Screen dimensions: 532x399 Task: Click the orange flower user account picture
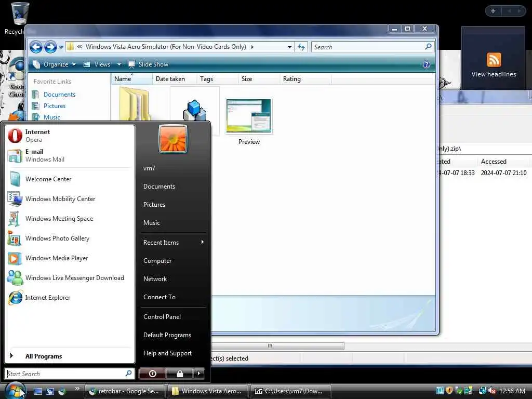coord(172,139)
